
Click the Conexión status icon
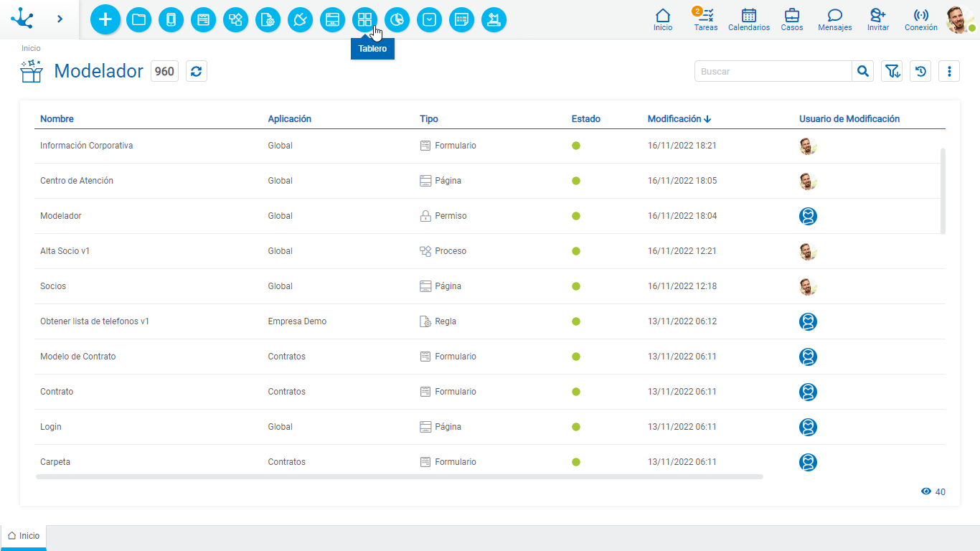921,20
